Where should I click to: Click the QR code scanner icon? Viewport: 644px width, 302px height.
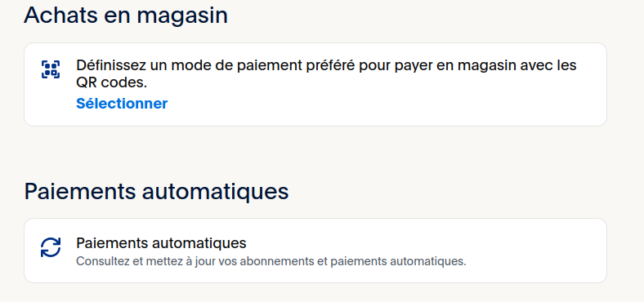pos(51,69)
